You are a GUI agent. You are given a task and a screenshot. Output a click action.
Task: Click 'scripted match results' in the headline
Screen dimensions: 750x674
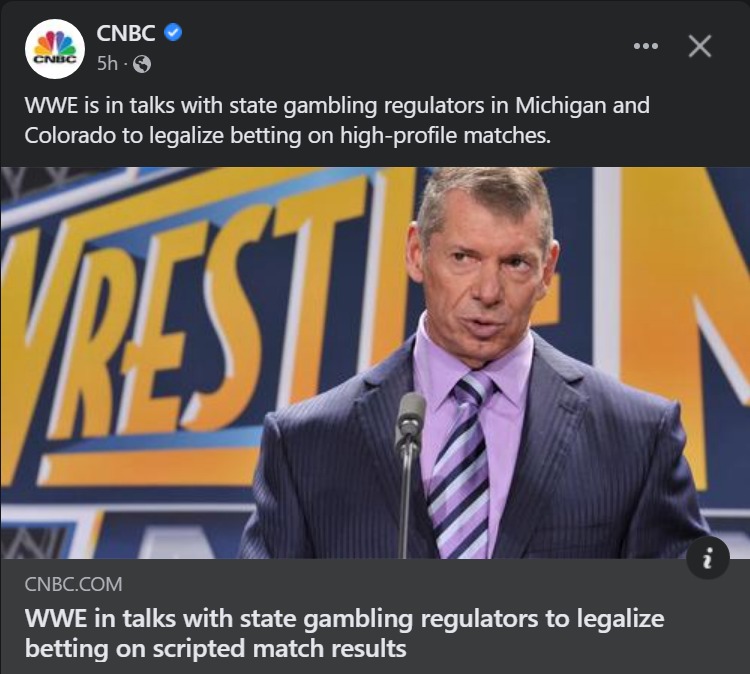click(279, 649)
